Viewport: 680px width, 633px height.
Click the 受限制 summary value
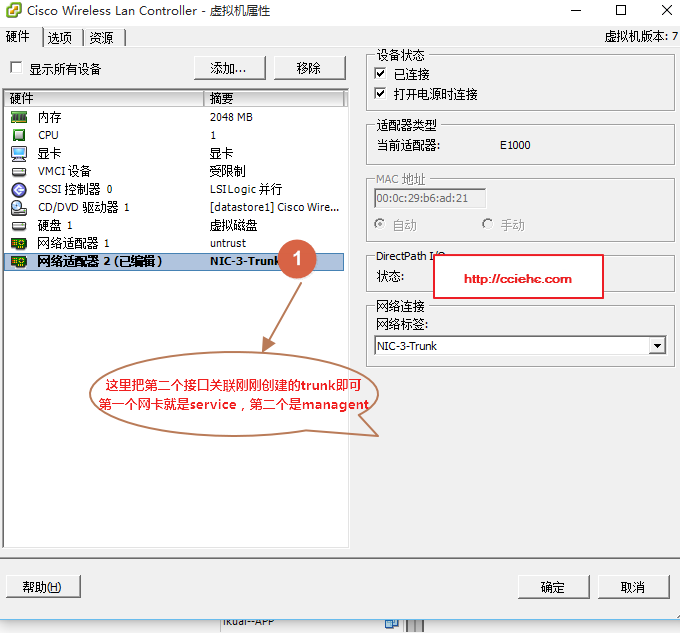pos(227,171)
